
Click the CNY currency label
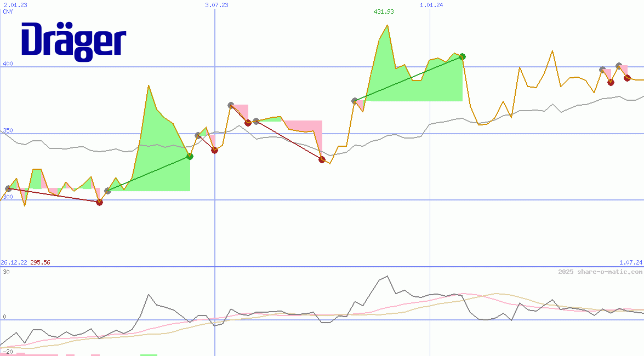click(8, 11)
